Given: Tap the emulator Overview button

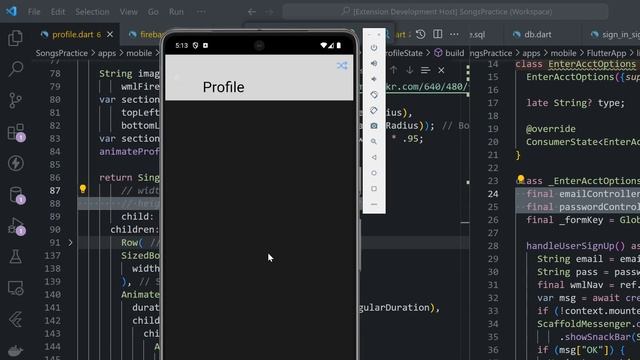Looking at the screenshot, I should (374, 189).
